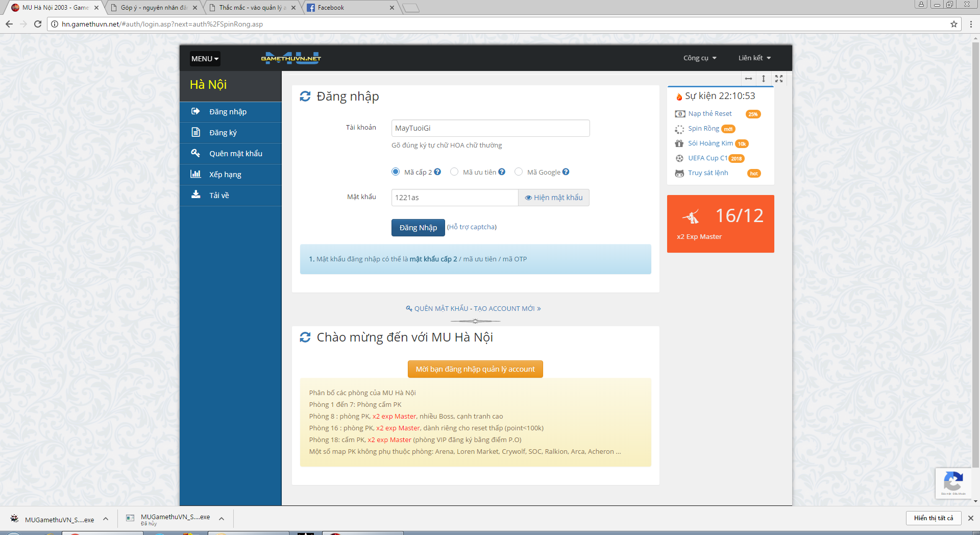Click help icon next to Mã Google

coord(566,172)
